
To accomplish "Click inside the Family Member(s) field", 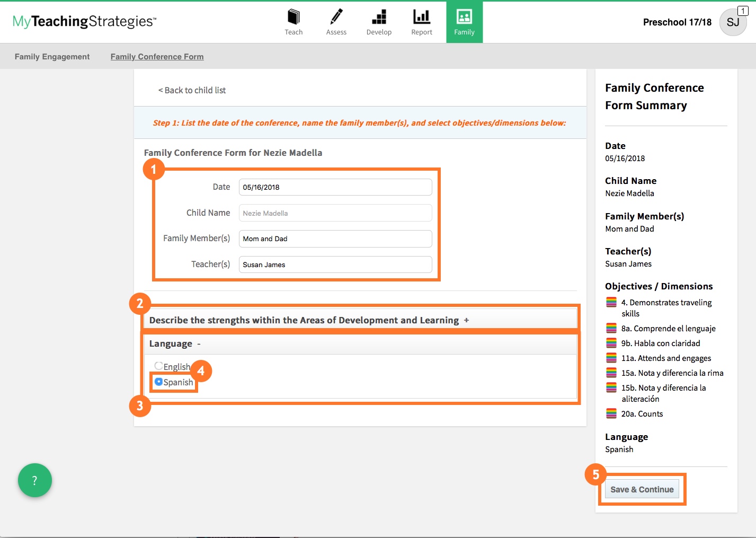I will (335, 239).
